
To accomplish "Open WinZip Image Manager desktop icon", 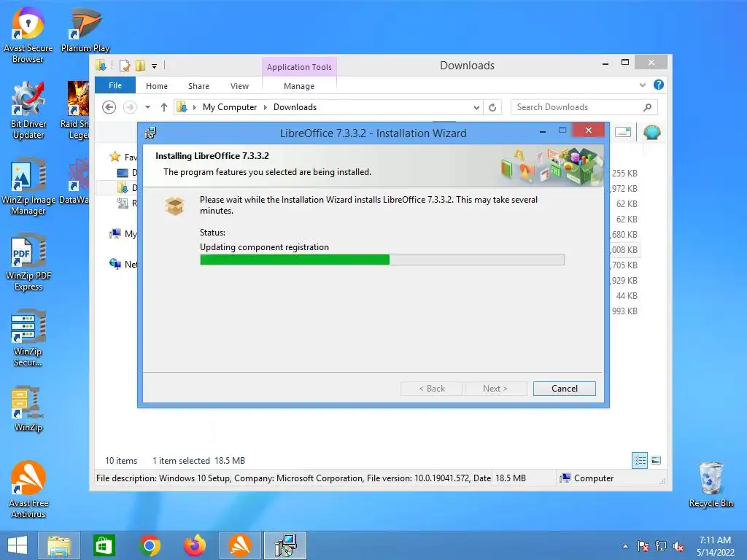I will point(28,187).
